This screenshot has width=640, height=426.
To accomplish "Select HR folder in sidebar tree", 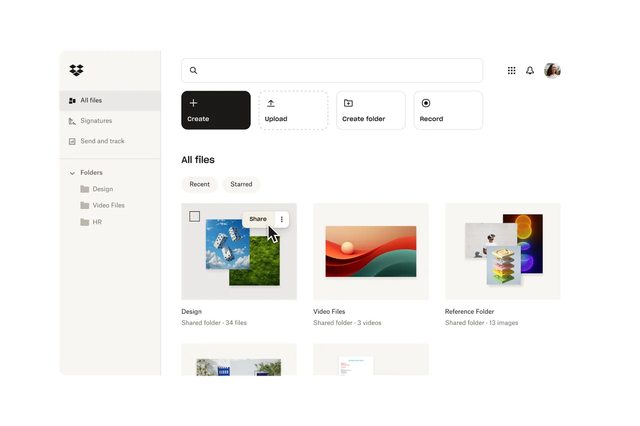I will pyautogui.click(x=97, y=222).
